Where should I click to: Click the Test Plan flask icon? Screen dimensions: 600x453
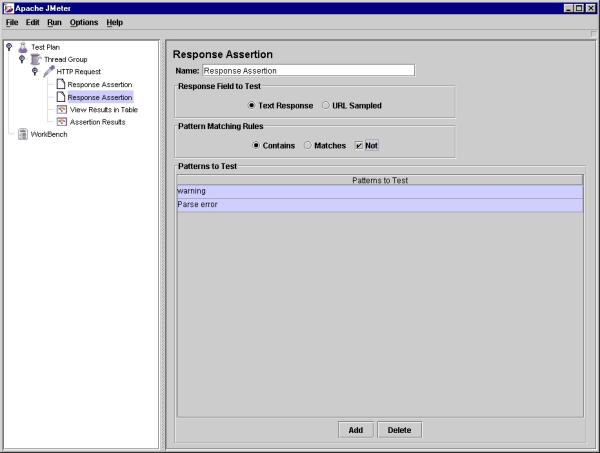tap(23, 47)
